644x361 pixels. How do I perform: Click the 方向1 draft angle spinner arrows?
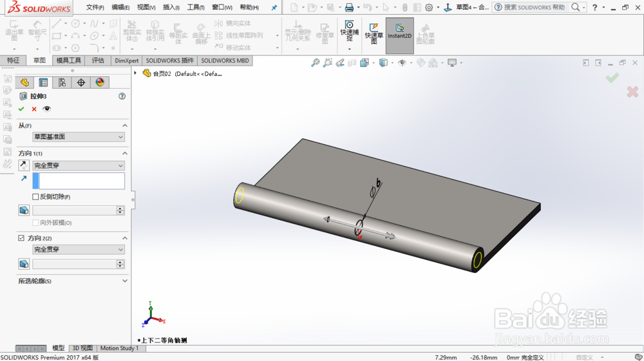[x=120, y=210]
